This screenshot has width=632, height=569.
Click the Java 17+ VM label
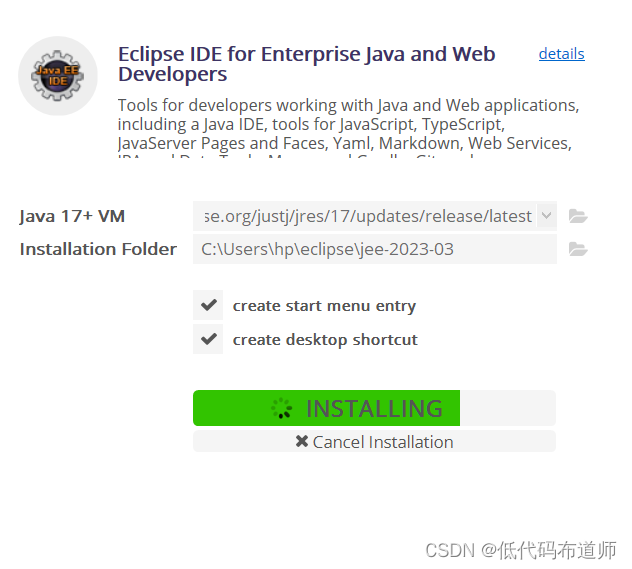click(72, 216)
